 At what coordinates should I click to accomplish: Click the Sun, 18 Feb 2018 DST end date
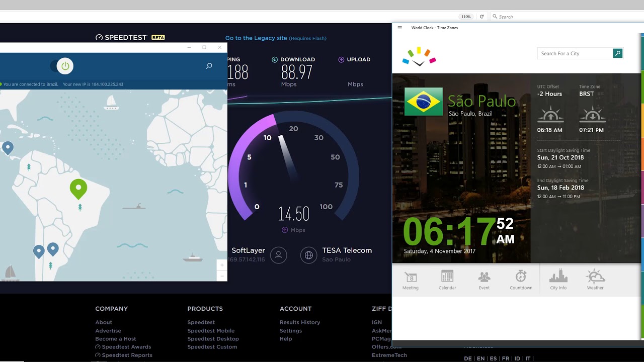(560, 188)
